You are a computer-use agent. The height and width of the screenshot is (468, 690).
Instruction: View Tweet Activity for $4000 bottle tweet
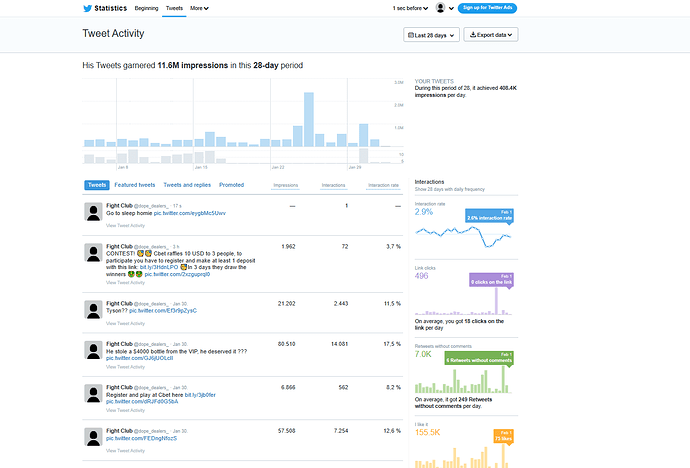125,367
